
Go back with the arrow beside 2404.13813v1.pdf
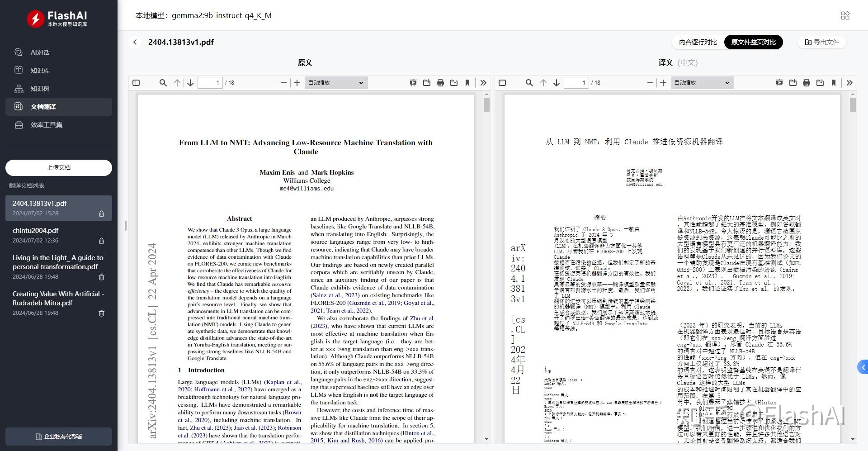pyautogui.click(x=135, y=42)
